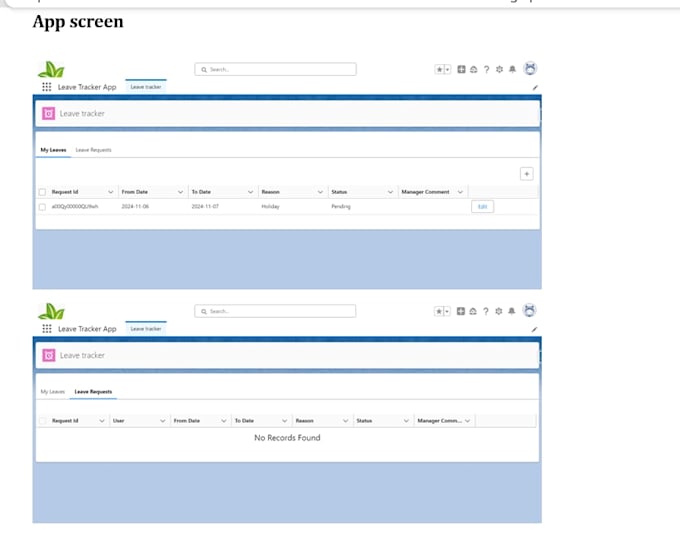Click Search field in upper screen

coord(275,69)
